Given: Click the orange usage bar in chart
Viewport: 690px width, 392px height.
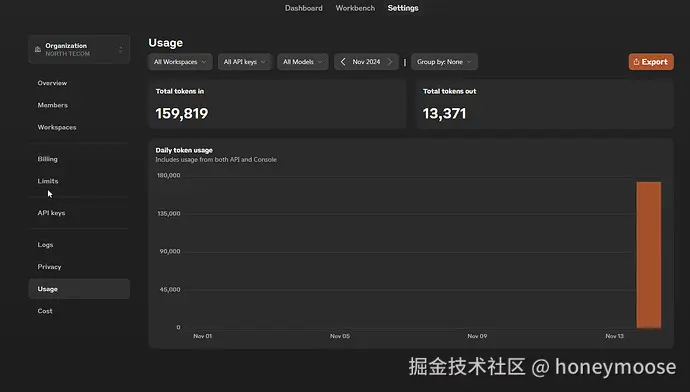Looking at the screenshot, I should pos(649,255).
